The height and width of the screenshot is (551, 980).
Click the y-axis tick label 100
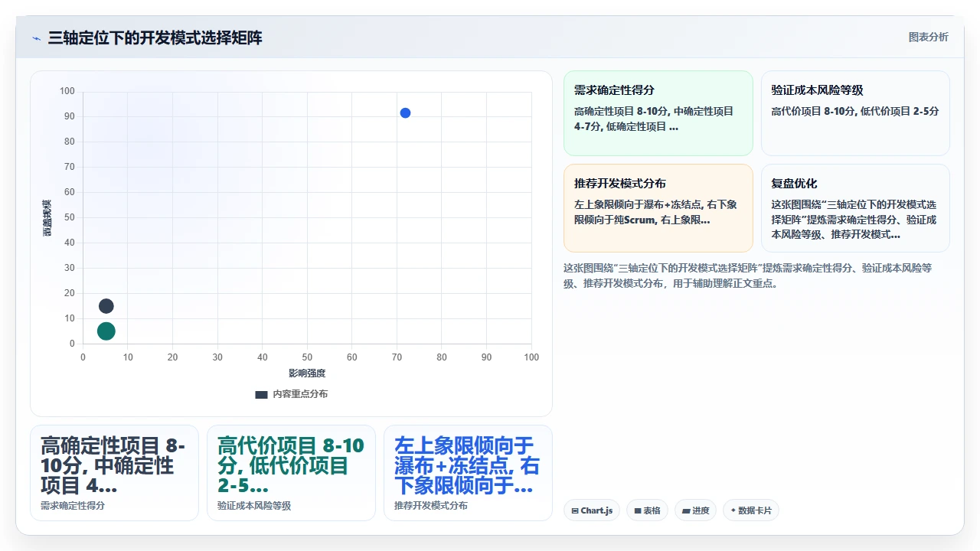pos(67,92)
